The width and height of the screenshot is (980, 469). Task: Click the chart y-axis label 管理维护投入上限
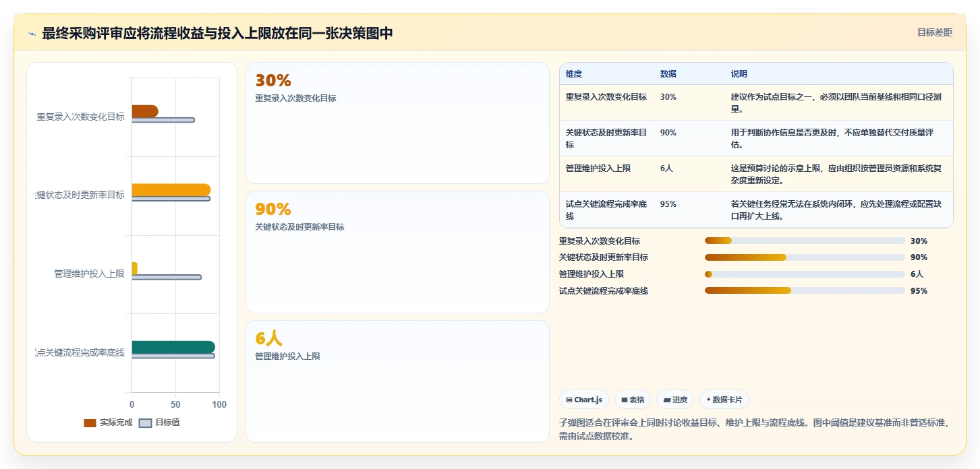[89, 274]
